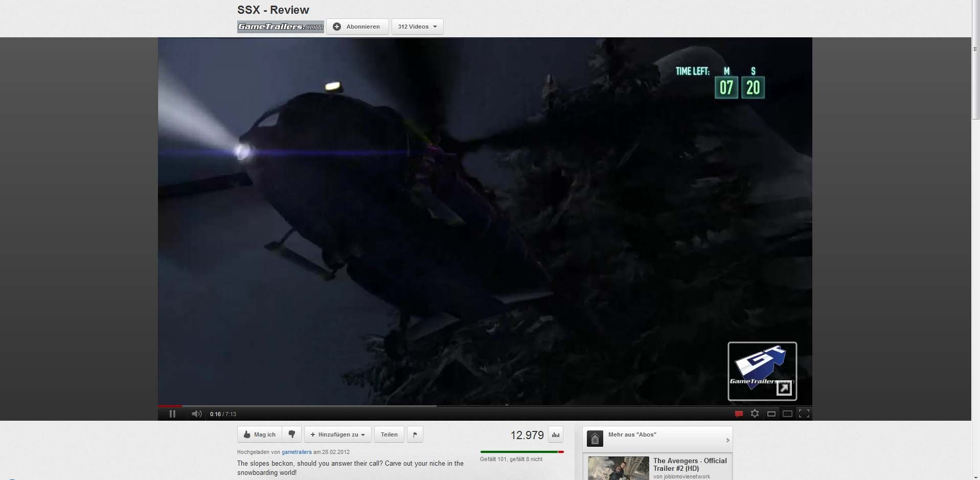
Task: Click the subscriptions icon beside Mehr aus Abos
Action: [595, 439]
